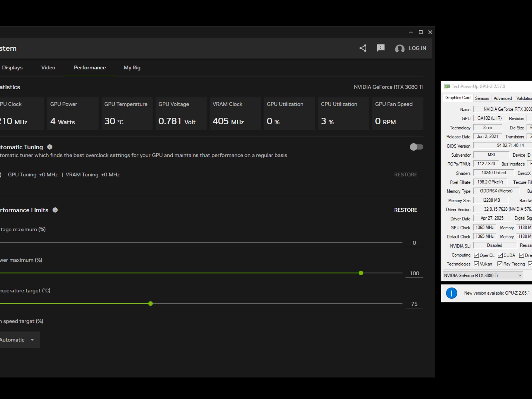532x399 pixels.
Task: Click the power maximum value field
Action: coord(414,273)
